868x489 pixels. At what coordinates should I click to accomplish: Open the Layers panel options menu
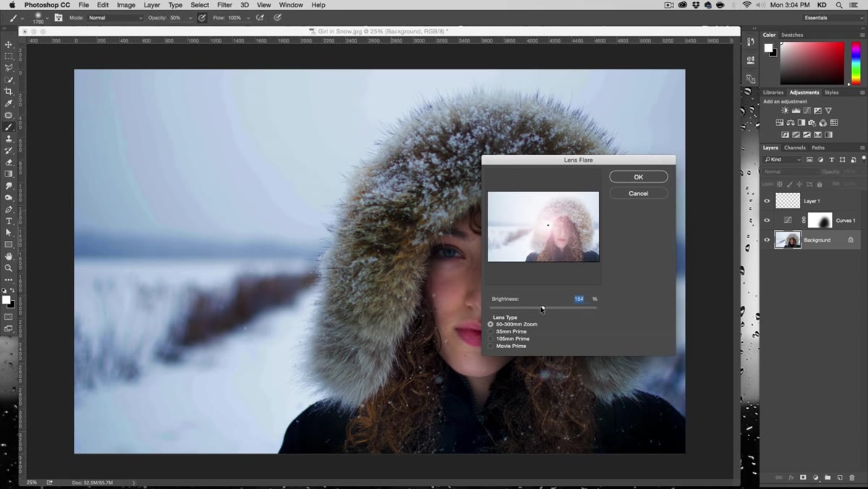(862, 148)
